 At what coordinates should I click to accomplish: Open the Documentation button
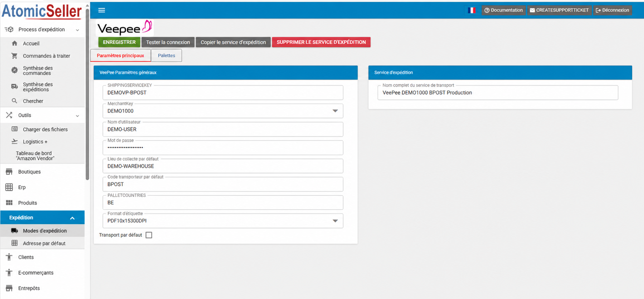(x=503, y=10)
